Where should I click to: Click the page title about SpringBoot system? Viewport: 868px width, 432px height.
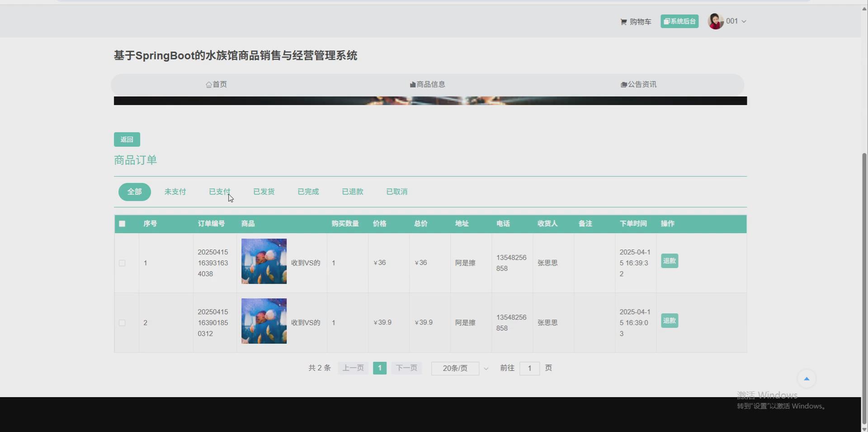pyautogui.click(x=236, y=56)
